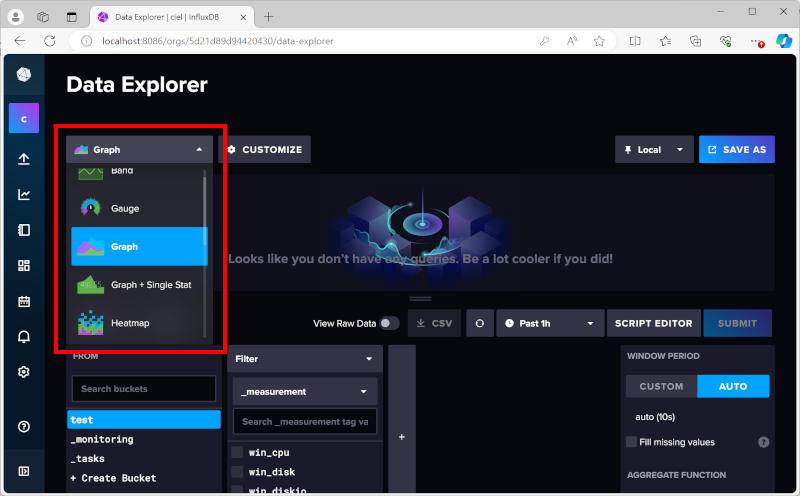Open browser settings and more menu
800x496 pixels.
(x=756, y=41)
